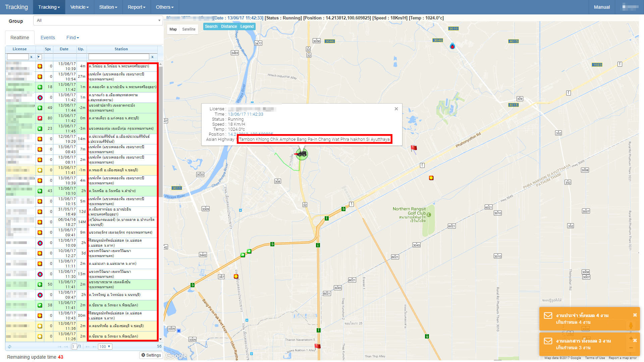Click the truck marker on the map
The width and height of the screenshot is (644, 362).
[302, 154]
